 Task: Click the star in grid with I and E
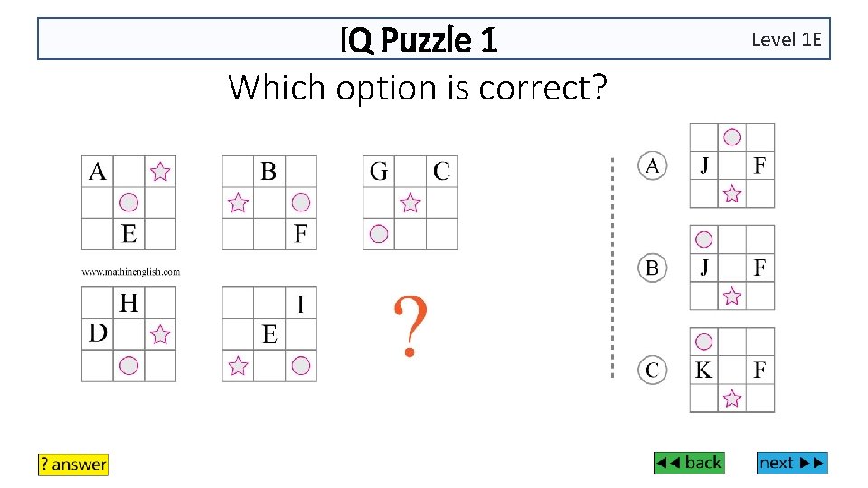(238, 366)
